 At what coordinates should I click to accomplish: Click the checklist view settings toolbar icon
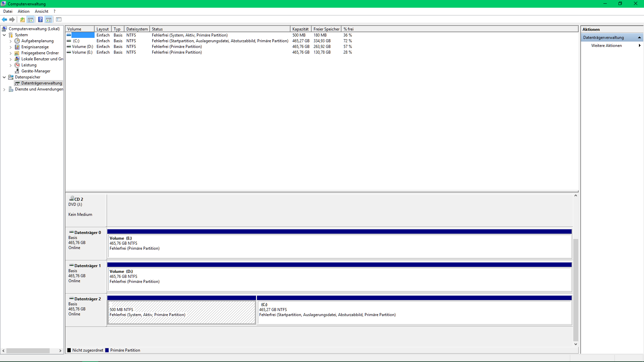[x=59, y=19]
